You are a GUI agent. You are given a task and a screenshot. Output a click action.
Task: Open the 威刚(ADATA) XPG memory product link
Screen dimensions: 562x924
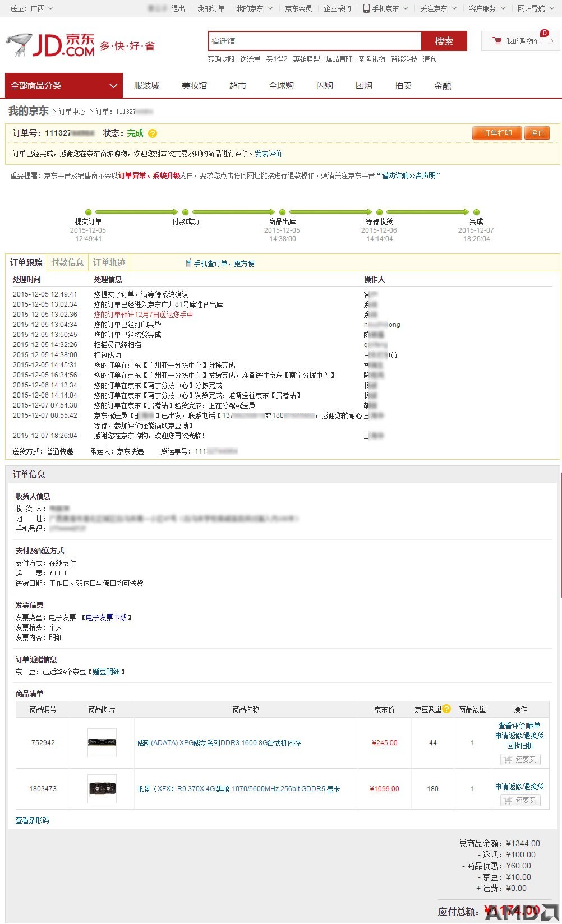click(x=219, y=743)
